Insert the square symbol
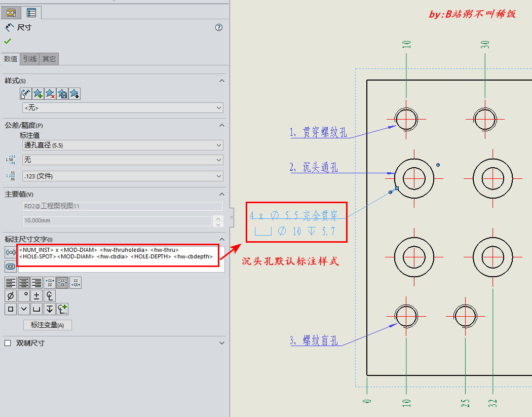 point(11,309)
